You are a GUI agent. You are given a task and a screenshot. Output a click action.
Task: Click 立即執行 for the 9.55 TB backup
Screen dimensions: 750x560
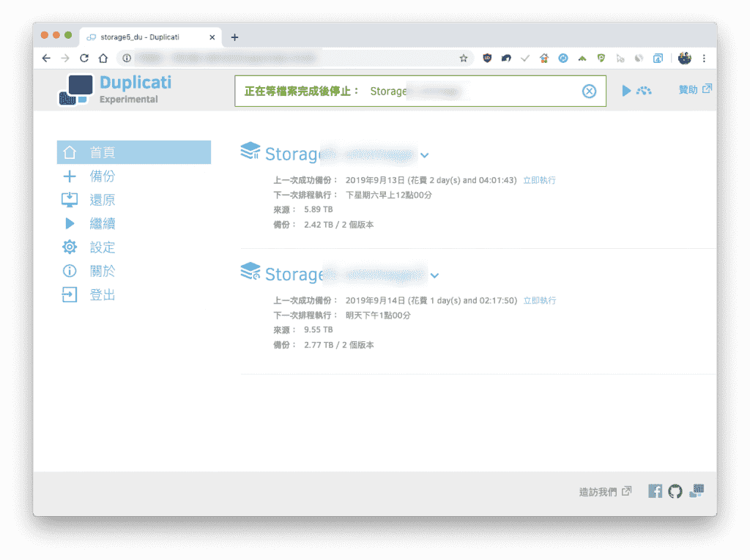click(x=540, y=300)
